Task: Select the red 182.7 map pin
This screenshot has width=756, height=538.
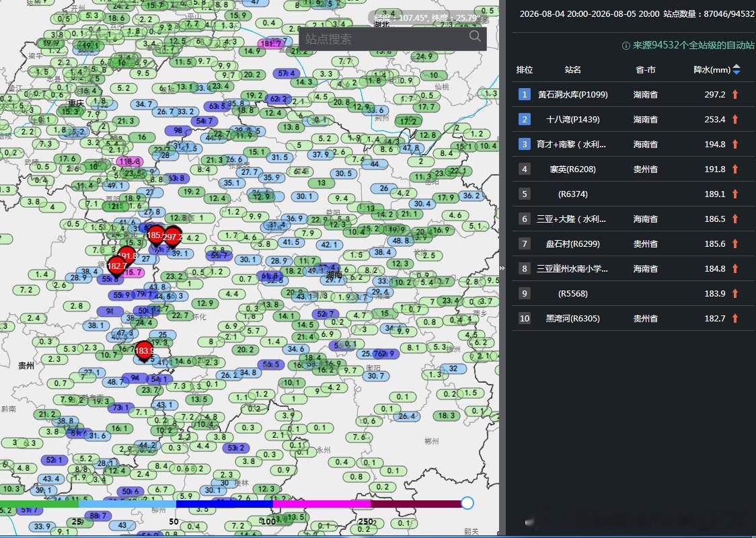Action: [116, 266]
